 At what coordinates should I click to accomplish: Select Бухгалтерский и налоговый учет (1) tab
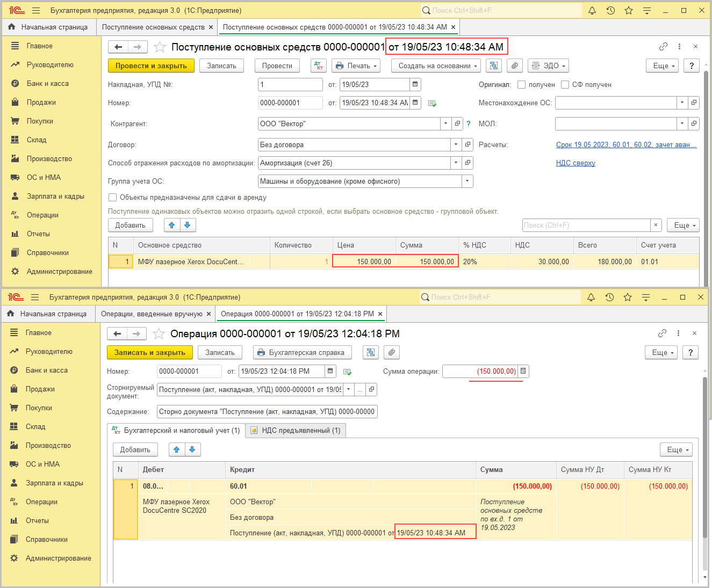click(x=176, y=430)
